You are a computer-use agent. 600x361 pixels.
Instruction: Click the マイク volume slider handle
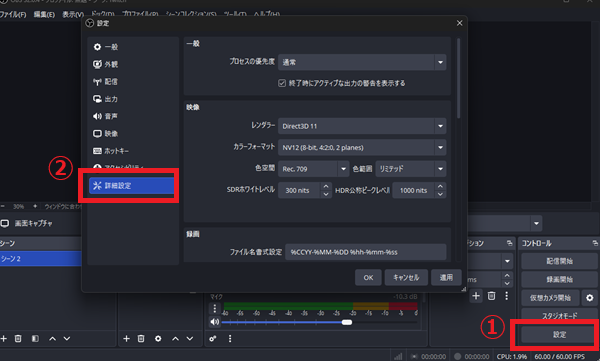click(347, 322)
